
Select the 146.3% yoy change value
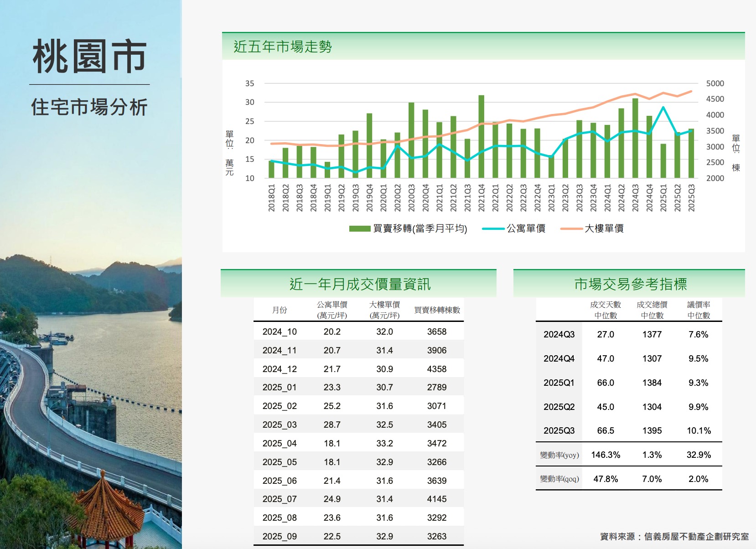pos(606,455)
